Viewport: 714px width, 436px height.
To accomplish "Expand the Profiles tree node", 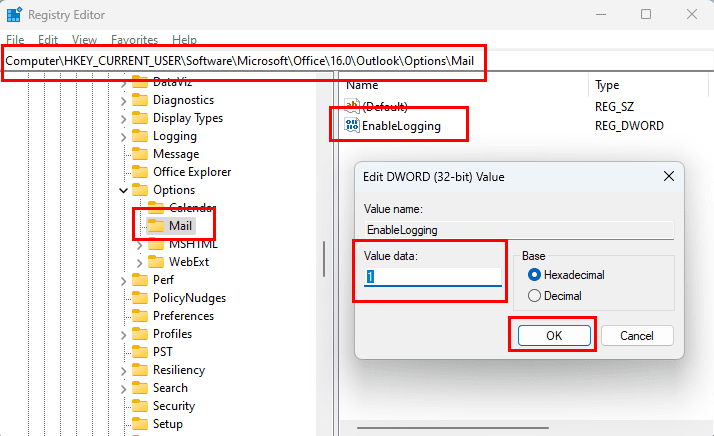I will [124, 334].
